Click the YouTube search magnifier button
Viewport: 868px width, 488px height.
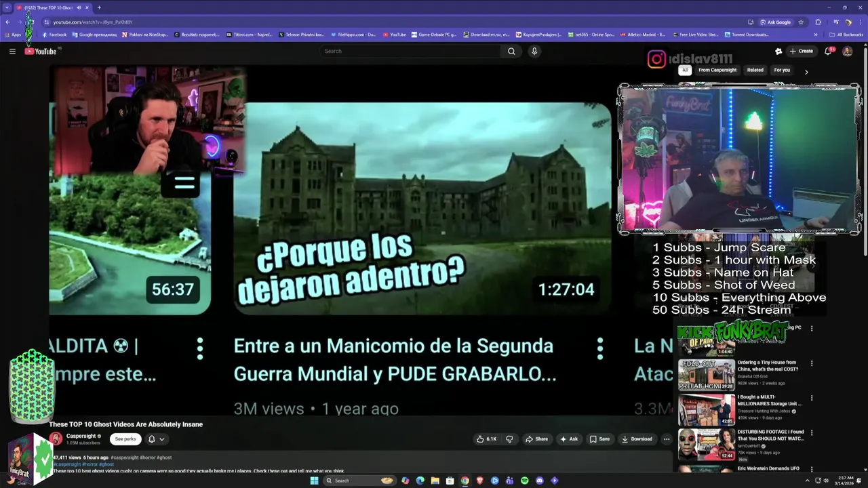pyautogui.click(x=511, y=52)
